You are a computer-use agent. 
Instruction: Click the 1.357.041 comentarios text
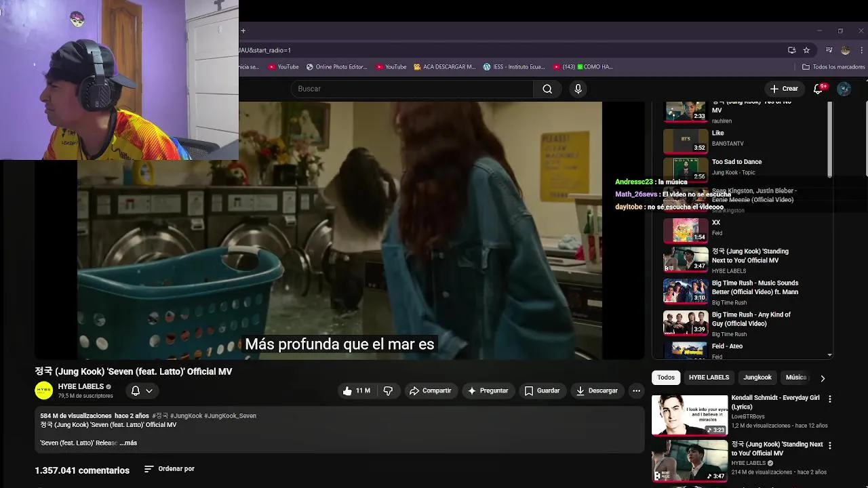[82, 470]
